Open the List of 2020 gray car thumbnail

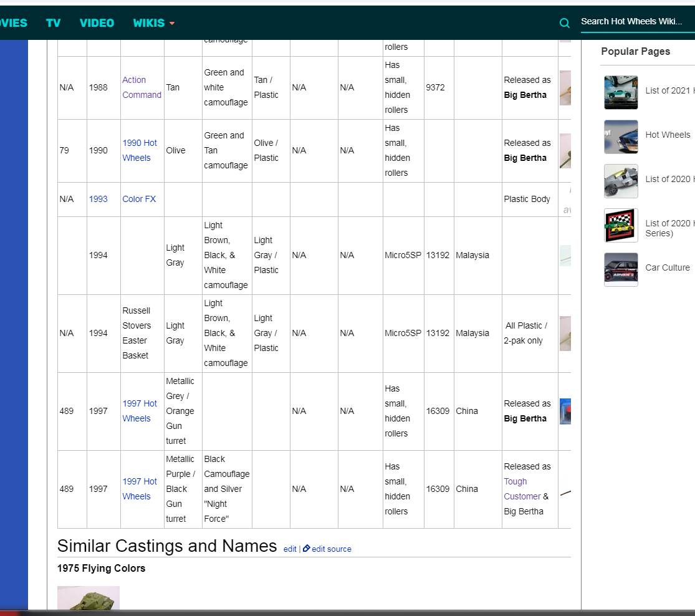point(621,181)
